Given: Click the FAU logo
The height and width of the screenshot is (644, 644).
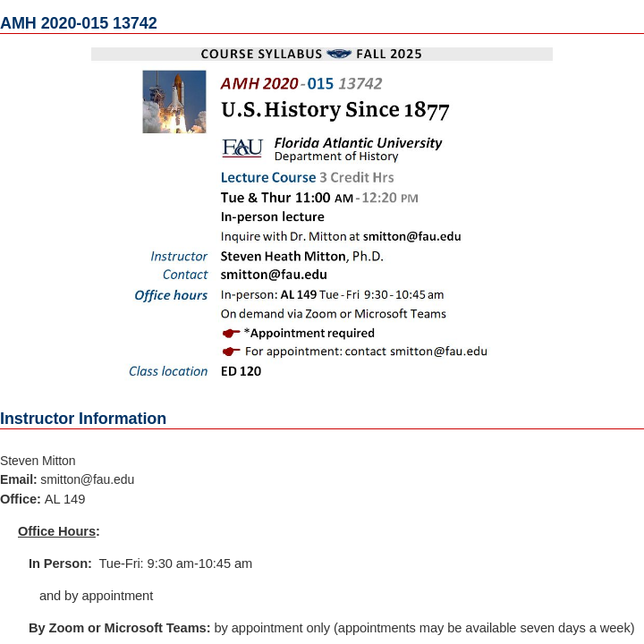Looking at the screenshot, I should (x=241, y=148).
